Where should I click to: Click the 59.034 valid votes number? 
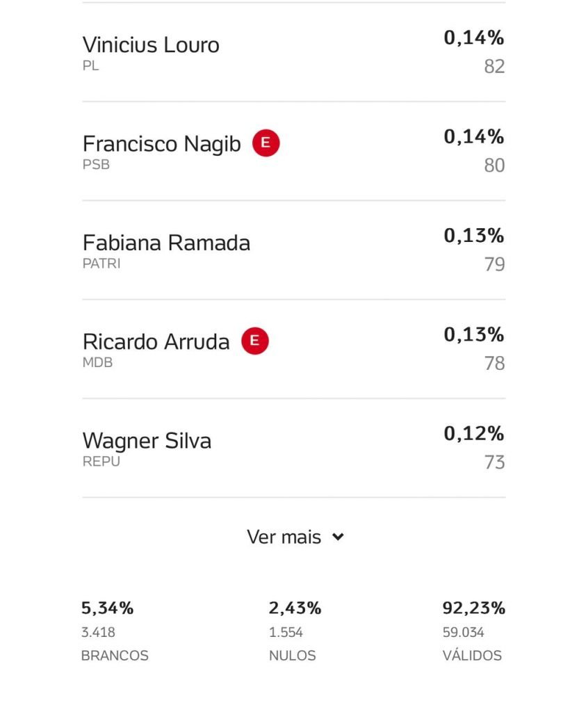tap(463, 632)
